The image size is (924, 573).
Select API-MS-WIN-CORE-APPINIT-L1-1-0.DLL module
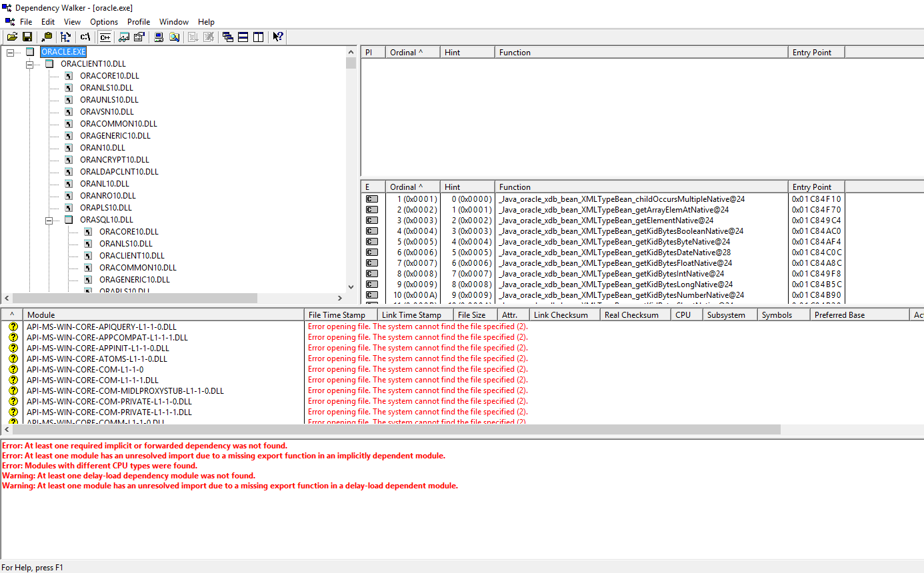click(x=98, y=348)
